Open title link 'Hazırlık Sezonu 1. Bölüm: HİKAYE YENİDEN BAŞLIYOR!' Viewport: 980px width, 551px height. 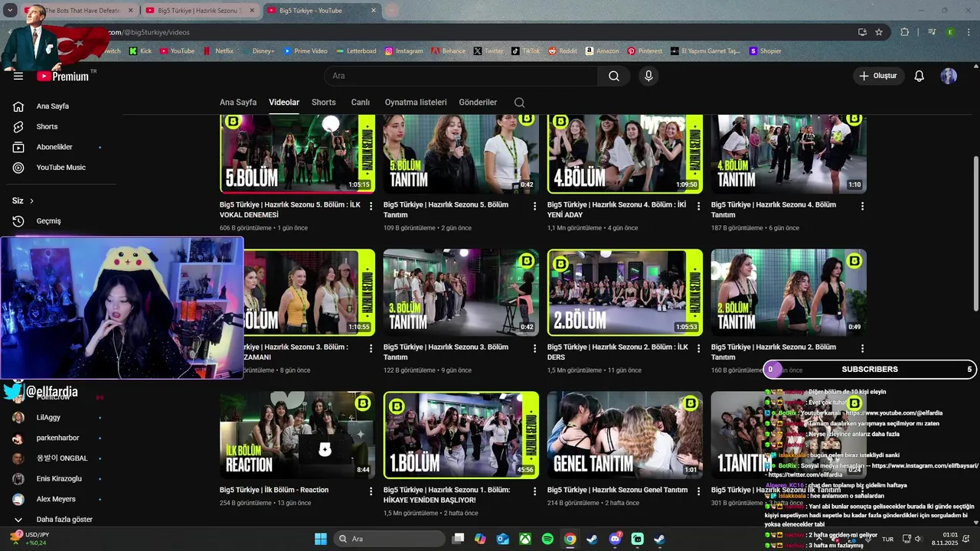click(x=446, y=494)
